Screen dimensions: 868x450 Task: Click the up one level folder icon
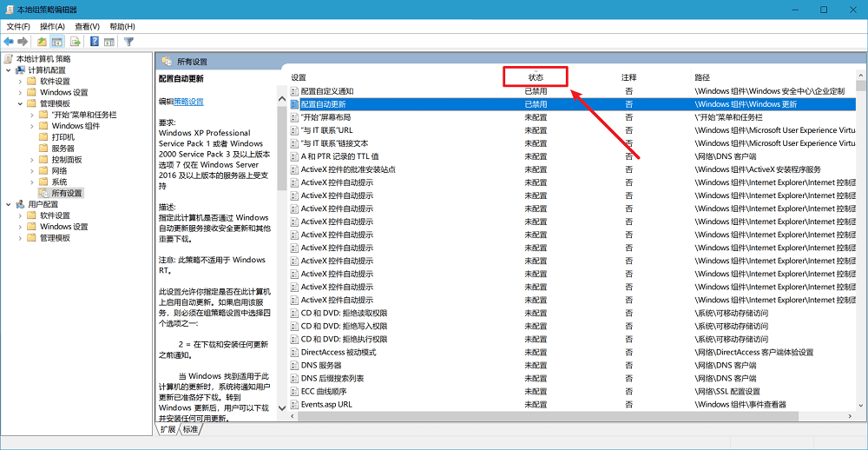(x=42, y=42)
